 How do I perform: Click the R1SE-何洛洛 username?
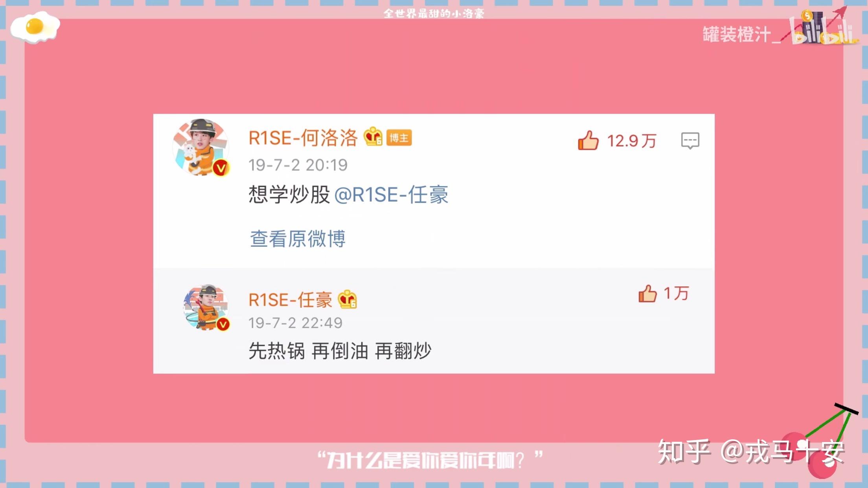(x=303, y=138)
